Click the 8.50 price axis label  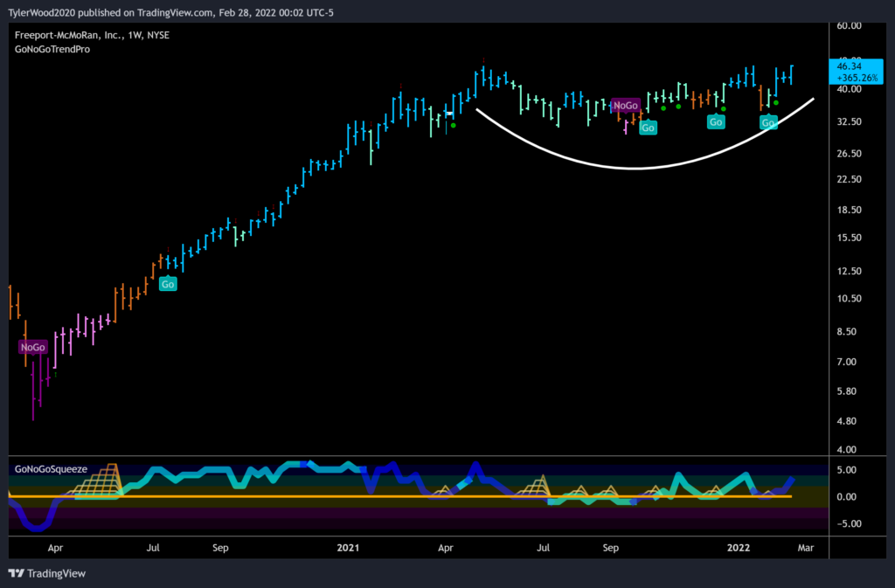point(846,331)
